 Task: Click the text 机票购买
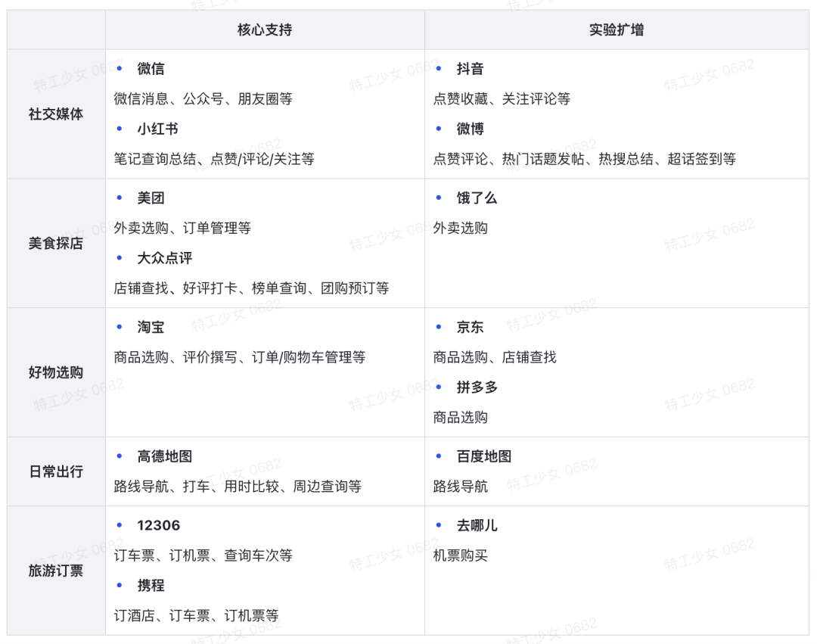[461, 555]
